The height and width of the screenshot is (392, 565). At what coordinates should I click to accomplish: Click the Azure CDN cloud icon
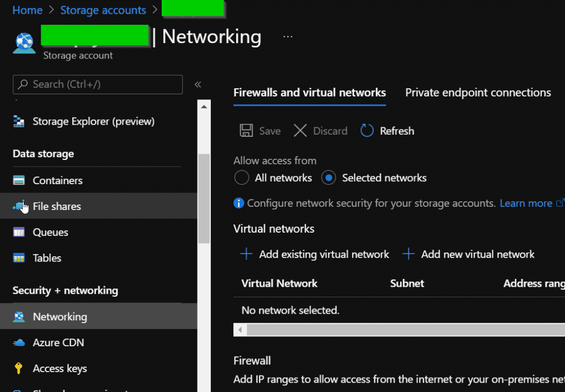19,343
